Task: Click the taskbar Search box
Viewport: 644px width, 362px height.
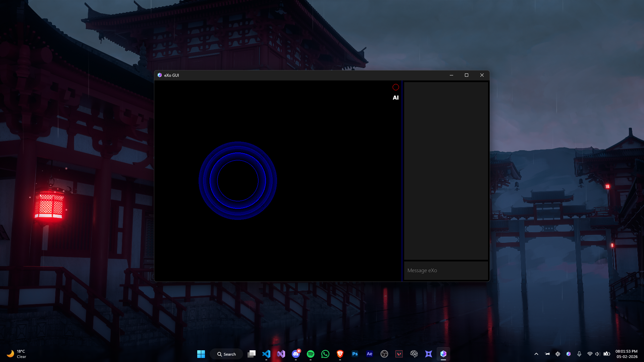Action: point(226,354)
